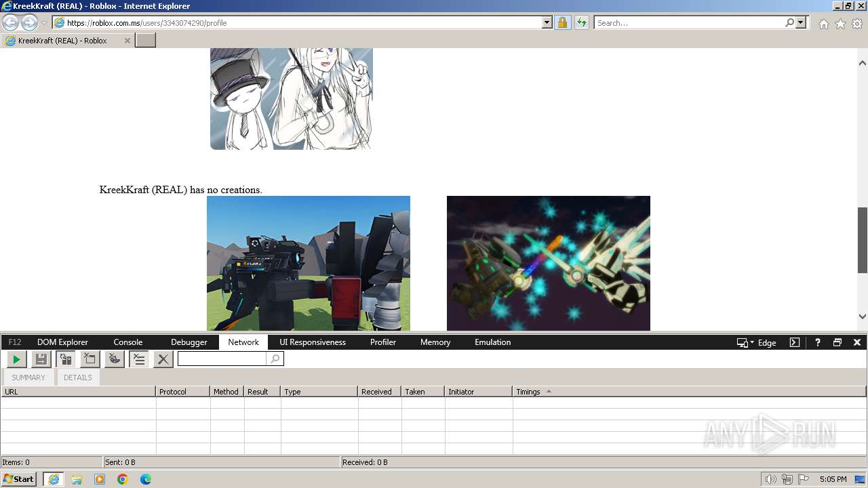This screenshot has height=488, width=868.
Task: Click the page scroll up arrow
Action: coord(863,63)
